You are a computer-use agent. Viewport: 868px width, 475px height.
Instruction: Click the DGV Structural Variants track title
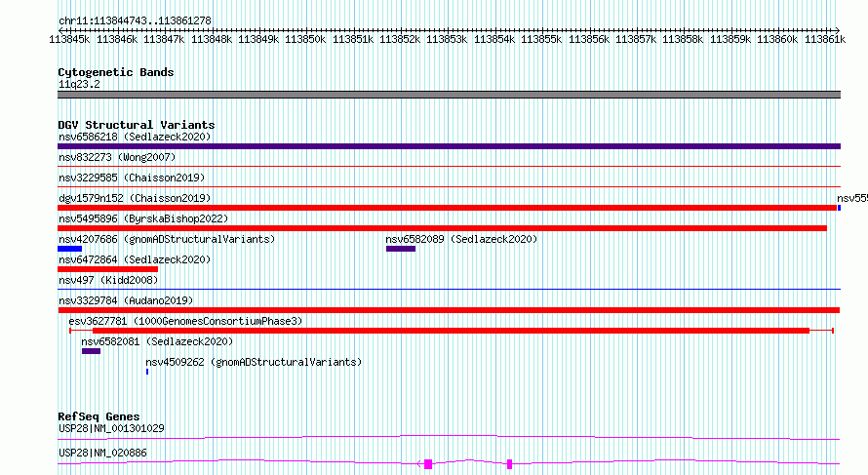137,125
